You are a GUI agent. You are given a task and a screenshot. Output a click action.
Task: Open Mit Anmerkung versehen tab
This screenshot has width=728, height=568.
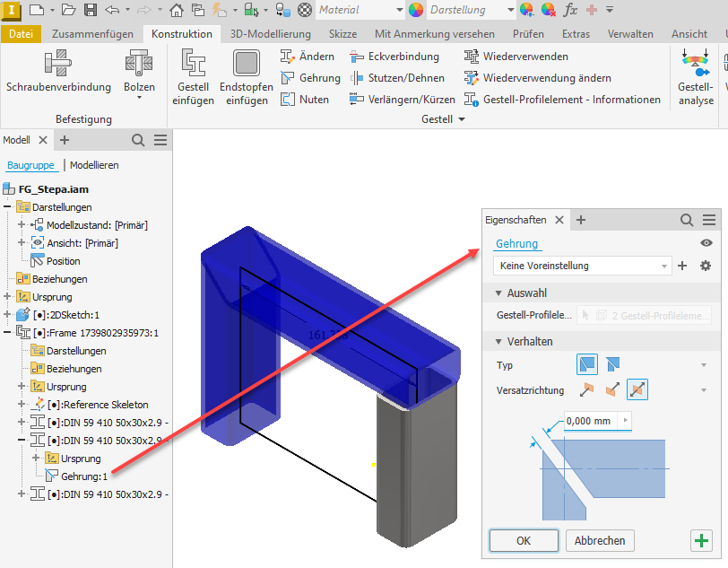(x=435, y=34)
